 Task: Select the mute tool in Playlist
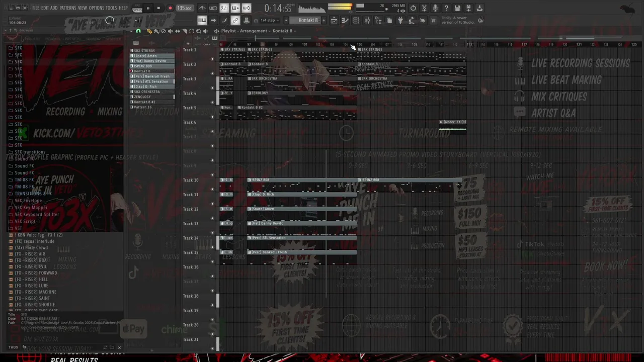point(170,31)
